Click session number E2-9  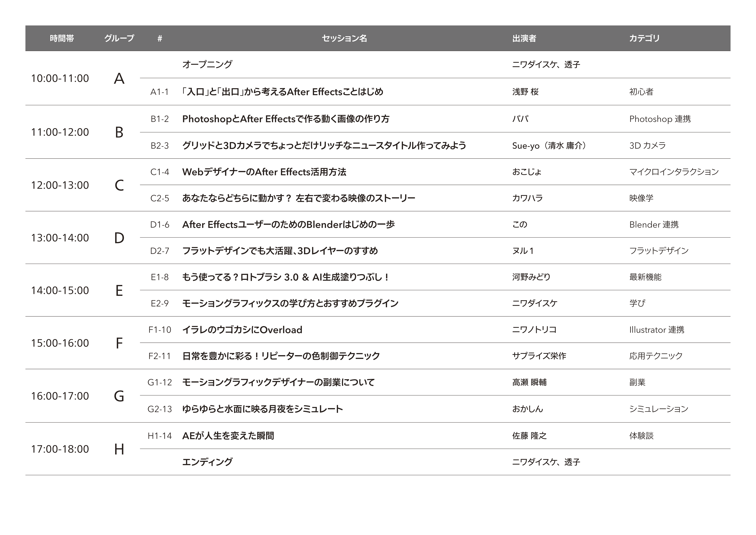point(160,304)
